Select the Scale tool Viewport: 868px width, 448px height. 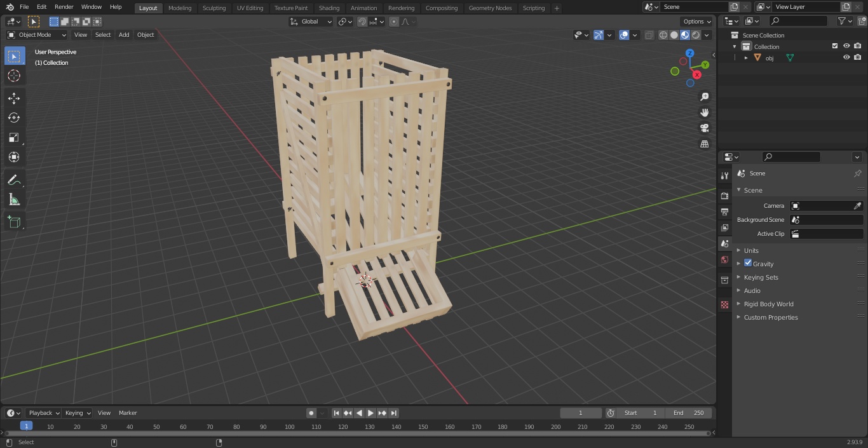(x=14, y=137)
